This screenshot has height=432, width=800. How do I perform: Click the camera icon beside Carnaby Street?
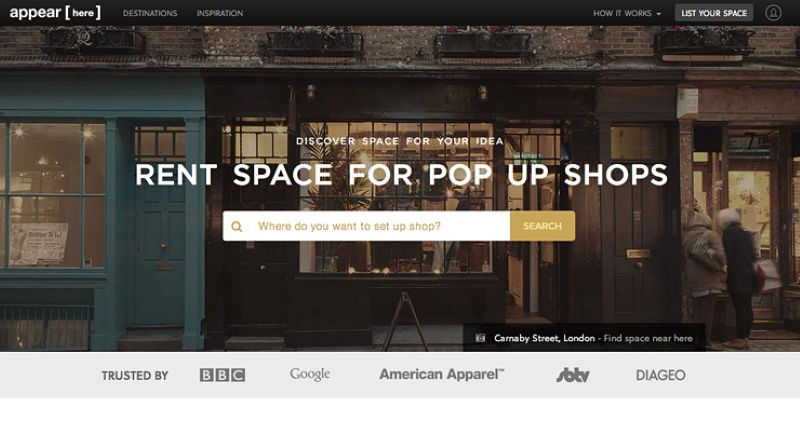[x=480, y=338]
